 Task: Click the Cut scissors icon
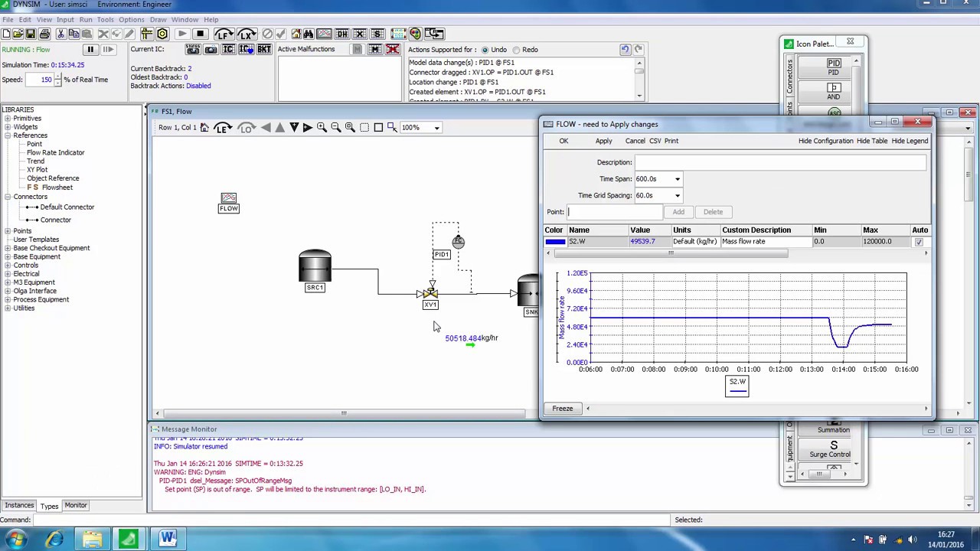click(x=61, y=34)
